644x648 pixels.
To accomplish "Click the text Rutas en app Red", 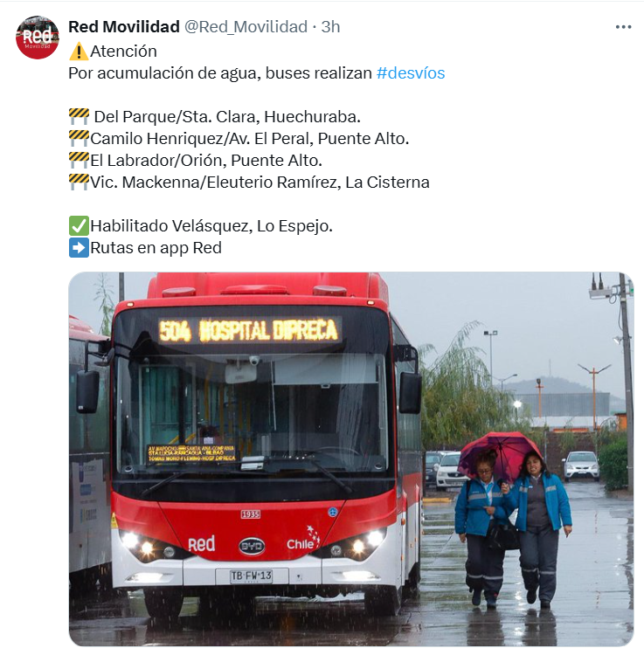I will point(156,248).
